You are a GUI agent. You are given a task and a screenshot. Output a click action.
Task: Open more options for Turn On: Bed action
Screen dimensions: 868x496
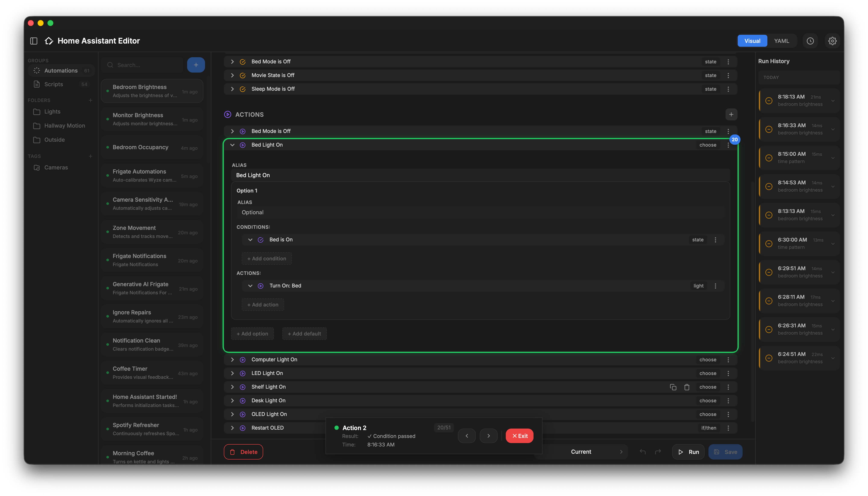pyautogui.click(x=715, y=286)
